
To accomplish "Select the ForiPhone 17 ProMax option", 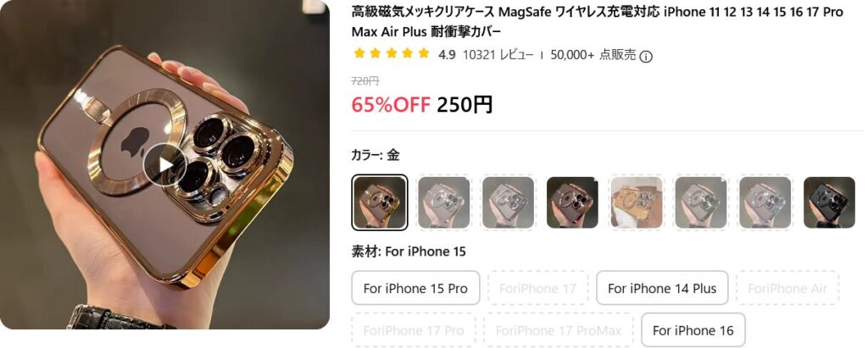I will tap(559, 330).
